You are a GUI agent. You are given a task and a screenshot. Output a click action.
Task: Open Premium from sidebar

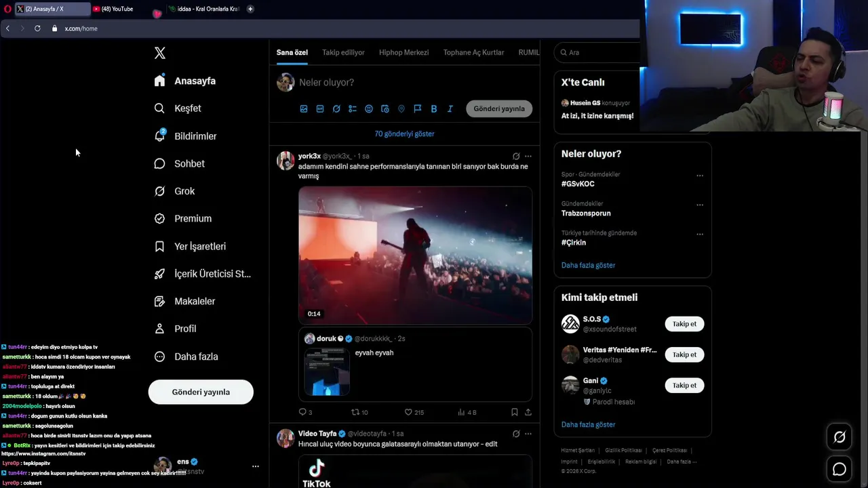[183, 218]
